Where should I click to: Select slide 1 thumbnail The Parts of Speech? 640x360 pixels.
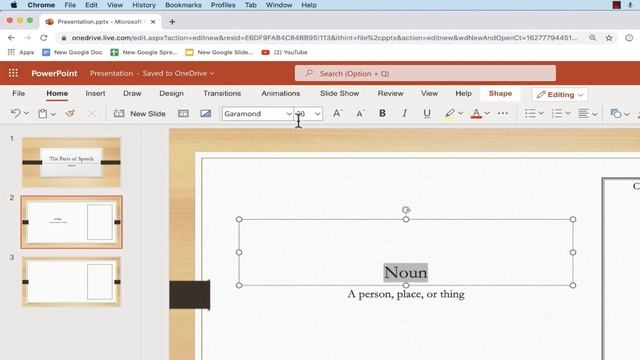71,162
